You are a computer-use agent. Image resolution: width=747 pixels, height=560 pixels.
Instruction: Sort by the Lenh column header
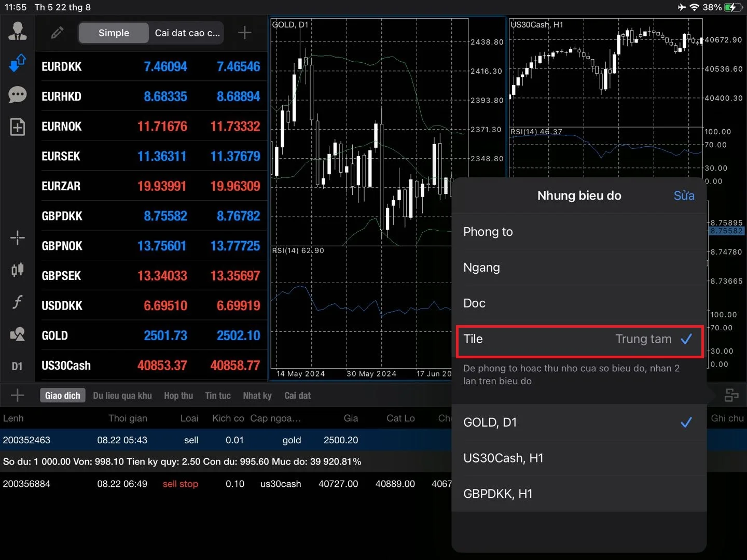click(13, 418)
